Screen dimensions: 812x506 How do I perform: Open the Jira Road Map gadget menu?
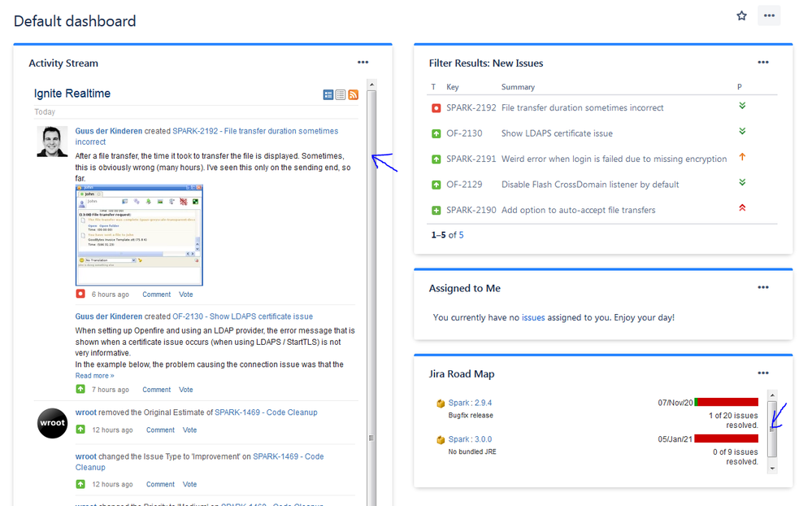pyautogui.click(x=763, y=373)
